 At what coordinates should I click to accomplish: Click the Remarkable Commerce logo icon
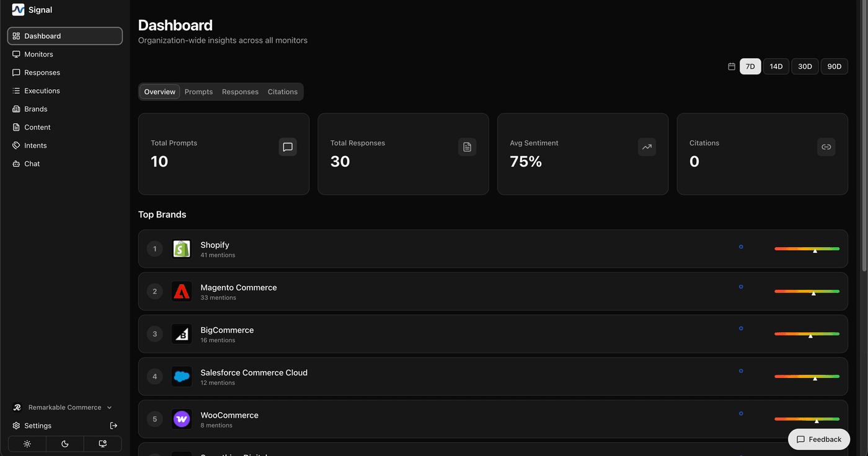(x=17, y=408)
